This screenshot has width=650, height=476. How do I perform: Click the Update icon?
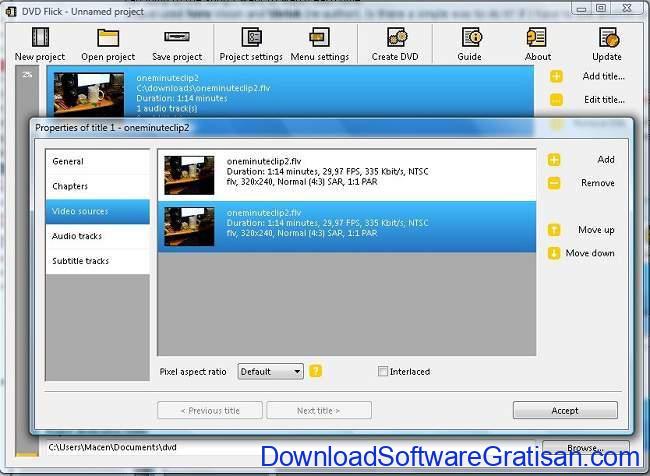(609, 37)
